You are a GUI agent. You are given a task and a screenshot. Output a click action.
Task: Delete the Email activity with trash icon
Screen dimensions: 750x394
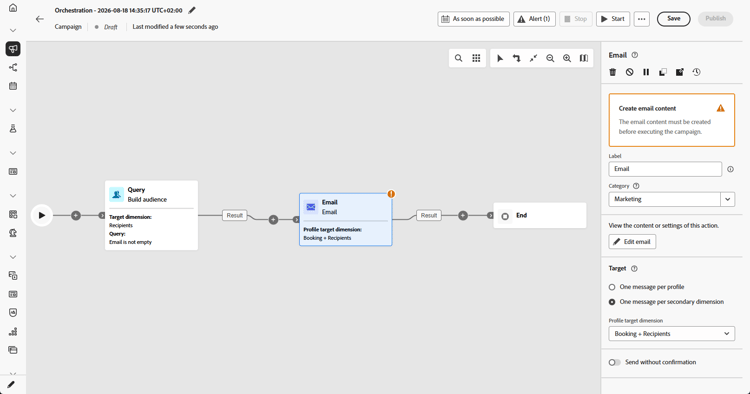tap(613, 72)
